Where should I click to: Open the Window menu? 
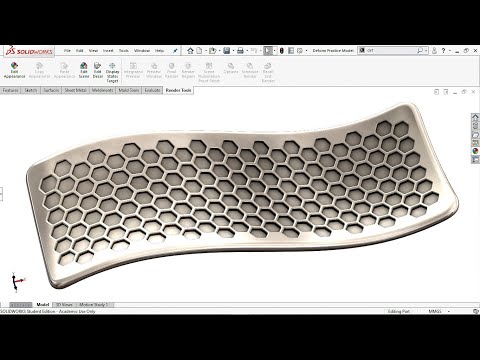pos(142,51)
